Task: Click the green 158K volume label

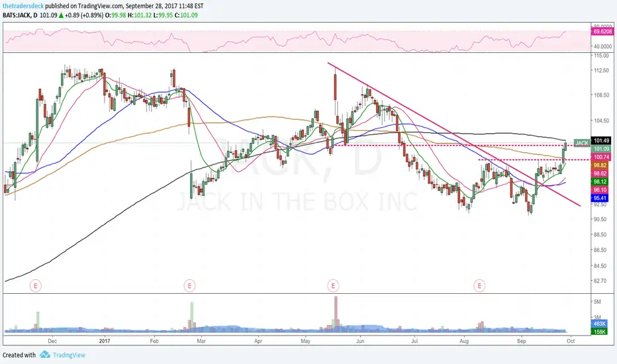Action: coord(600,332)
